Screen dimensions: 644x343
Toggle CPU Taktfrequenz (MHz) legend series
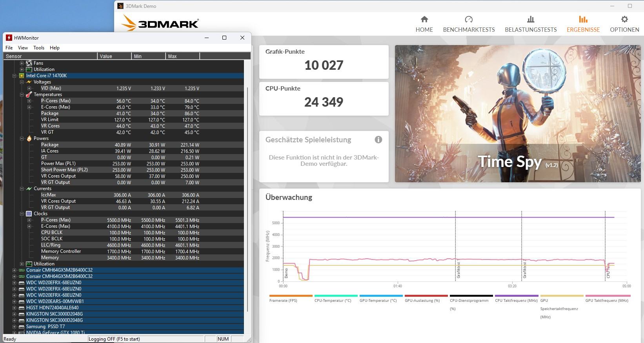click(517, 298)
